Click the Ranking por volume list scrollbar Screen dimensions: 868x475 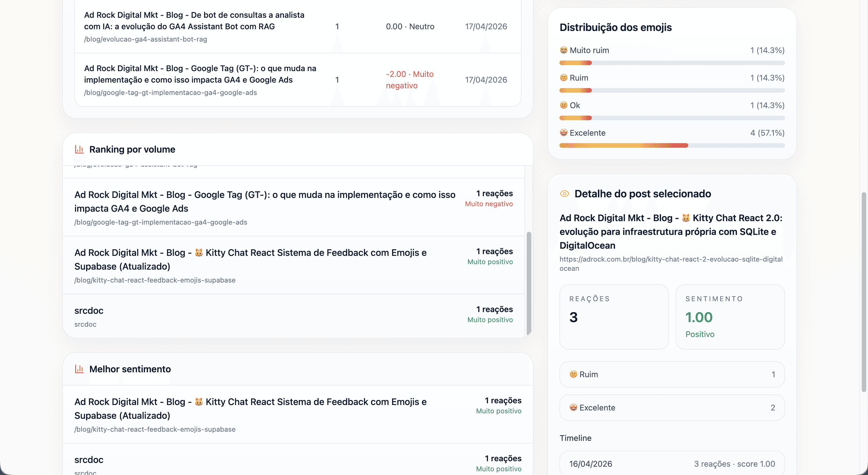[529, 283]
